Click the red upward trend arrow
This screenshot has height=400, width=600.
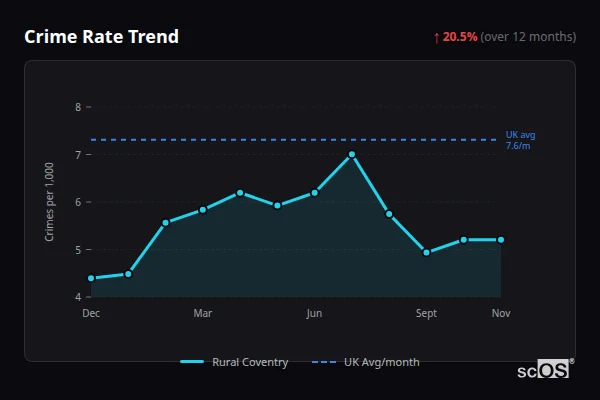437,38
